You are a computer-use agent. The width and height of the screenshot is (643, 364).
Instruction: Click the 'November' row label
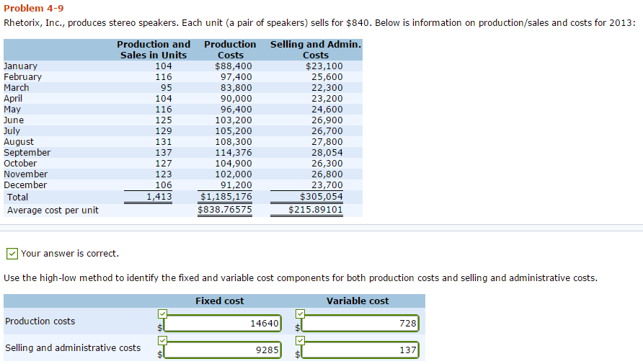pos(26,174)
